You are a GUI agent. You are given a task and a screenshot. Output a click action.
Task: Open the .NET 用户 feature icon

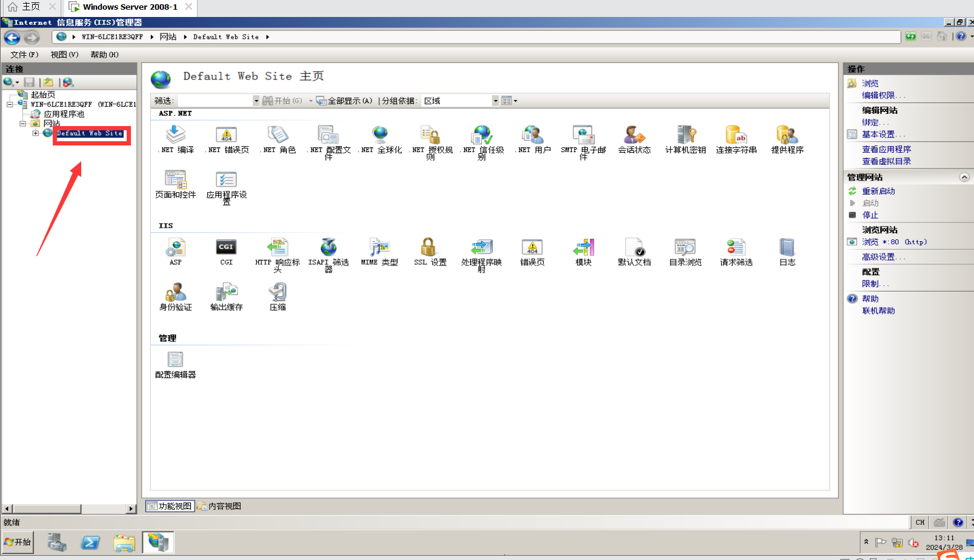point(533,139)
